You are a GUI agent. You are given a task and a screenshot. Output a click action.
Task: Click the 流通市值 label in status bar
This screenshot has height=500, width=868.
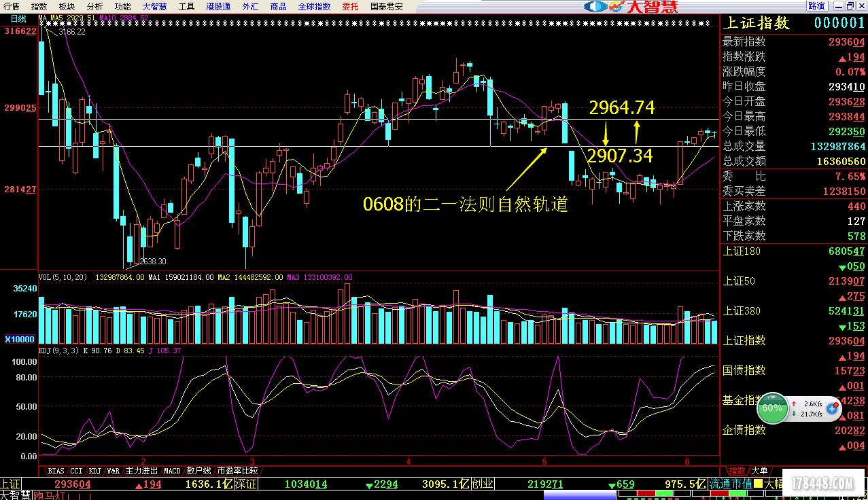pyautogui.click(x=731, y=484)
